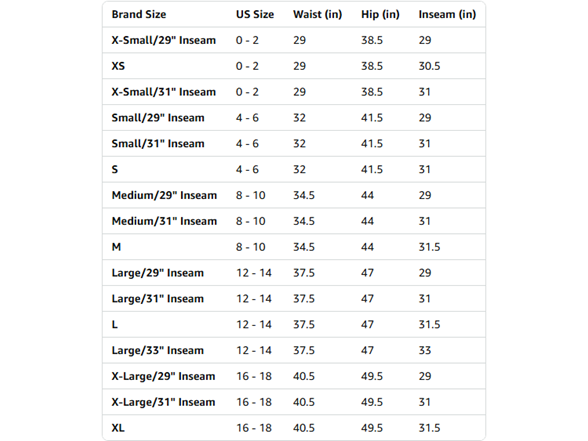
Task: Click the 33 inseam value cell
Action: coord(425,351)
